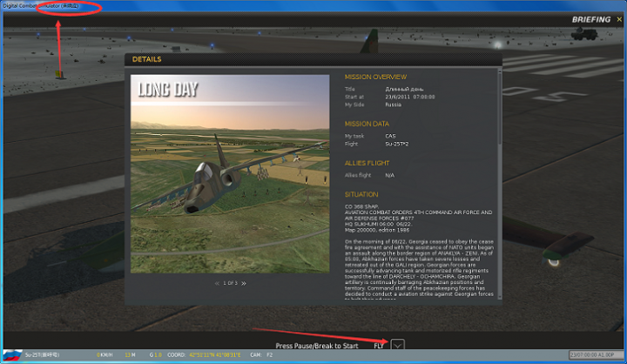Click the '1 of 3' image page counter

[231, 283]
